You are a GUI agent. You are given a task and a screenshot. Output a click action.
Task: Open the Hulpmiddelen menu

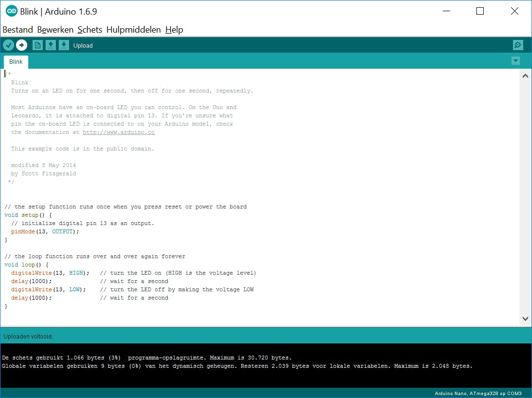[x=134, y=30]
